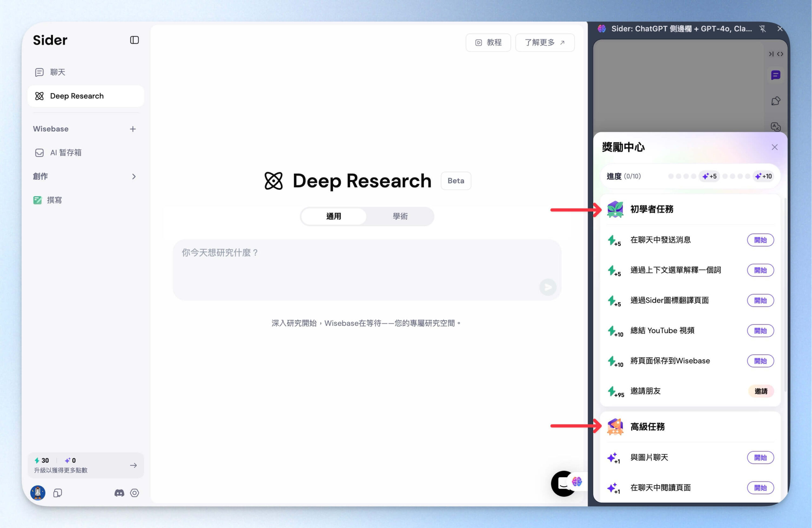The image size is (812, 528).
Task: Click the +5 progress reward marker
Action: 709,176
